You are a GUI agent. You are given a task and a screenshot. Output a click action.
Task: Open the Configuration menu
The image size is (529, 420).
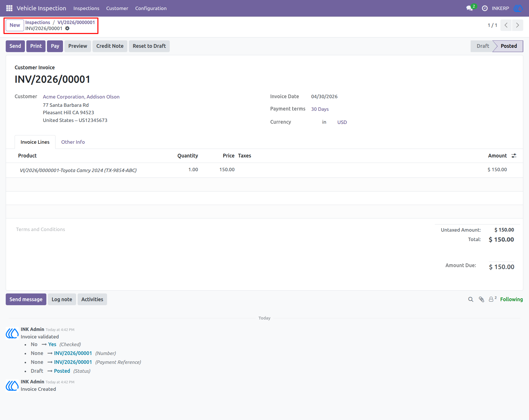point(151,8)
